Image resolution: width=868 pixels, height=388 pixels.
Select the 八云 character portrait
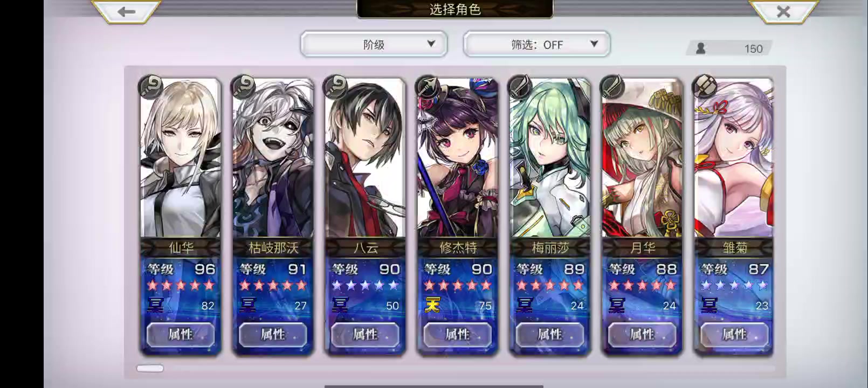[x=365, y=158]
